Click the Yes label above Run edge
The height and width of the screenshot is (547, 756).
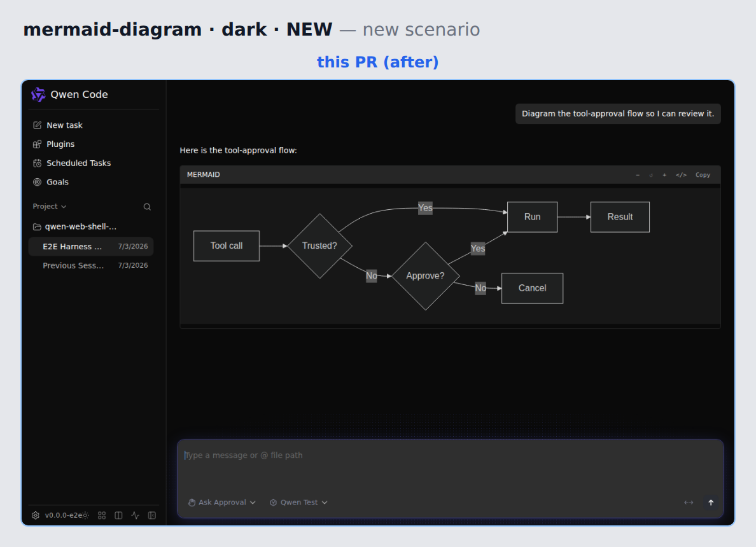coord(425,208)
